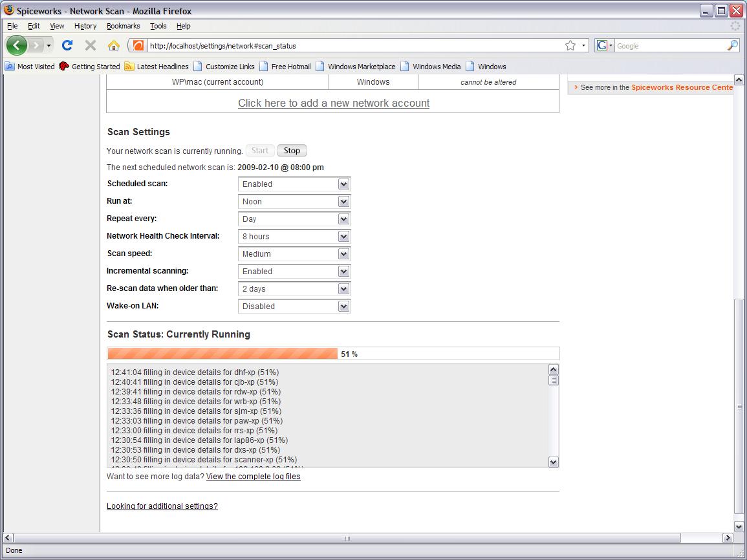The image size is (747, 560).
Task: Open the Home page icon
Action: tap(113, 45)
